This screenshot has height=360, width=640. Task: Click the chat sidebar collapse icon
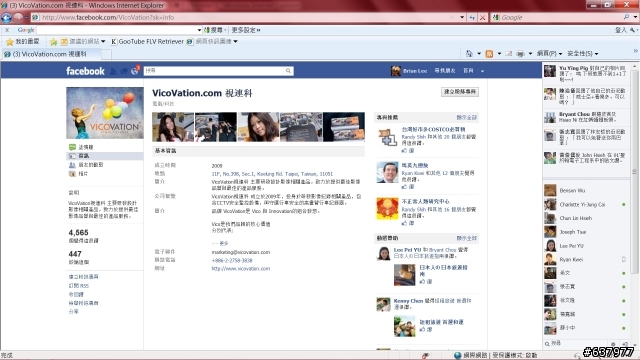pyautogui.click(x=625, y=344)
